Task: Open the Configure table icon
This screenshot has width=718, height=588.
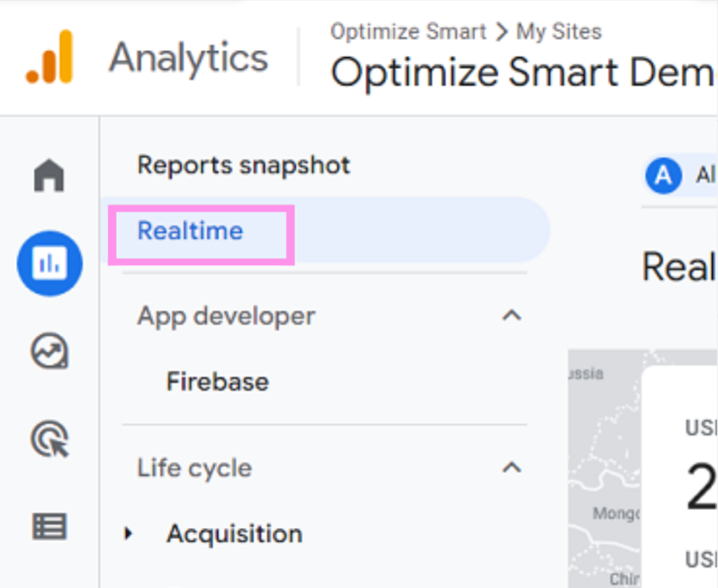Action: coord(49,526)
